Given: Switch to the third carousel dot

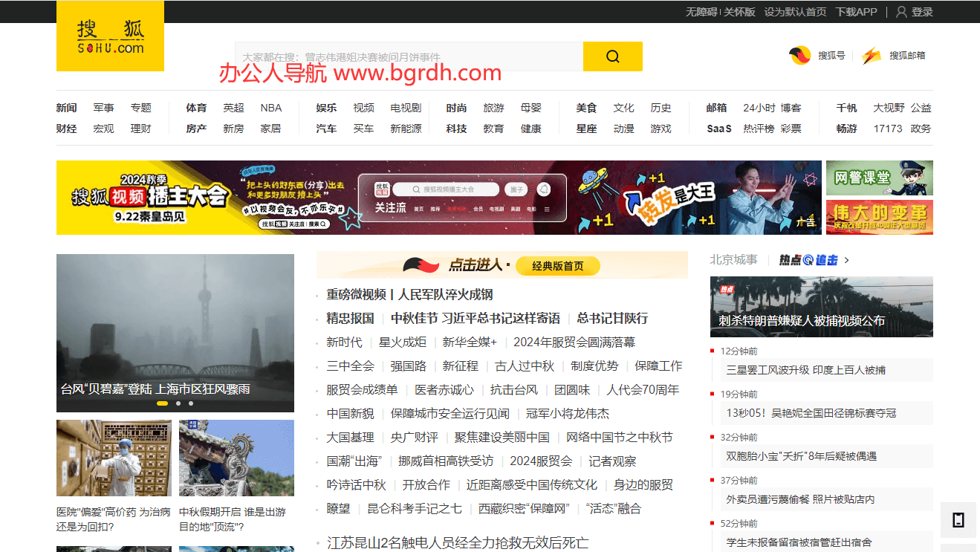Looking at the screenshot, I should 191,403.
